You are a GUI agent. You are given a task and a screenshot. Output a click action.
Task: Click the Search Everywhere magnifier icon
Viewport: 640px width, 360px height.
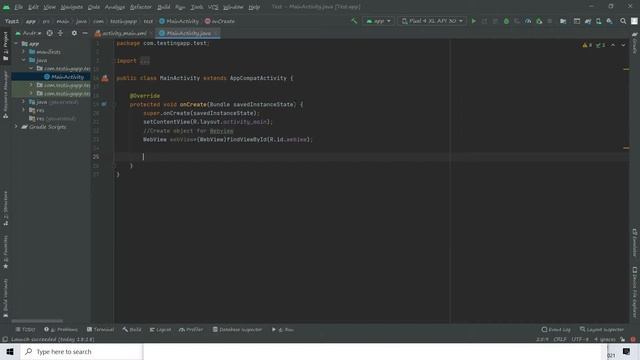(x=623, y=21)
